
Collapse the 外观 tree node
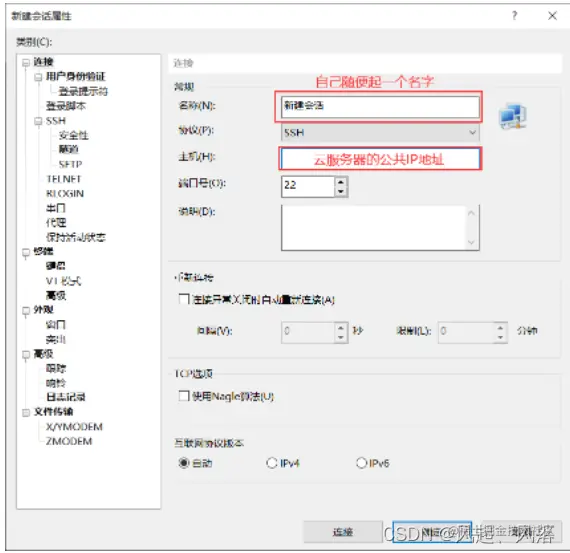point(26,310)
